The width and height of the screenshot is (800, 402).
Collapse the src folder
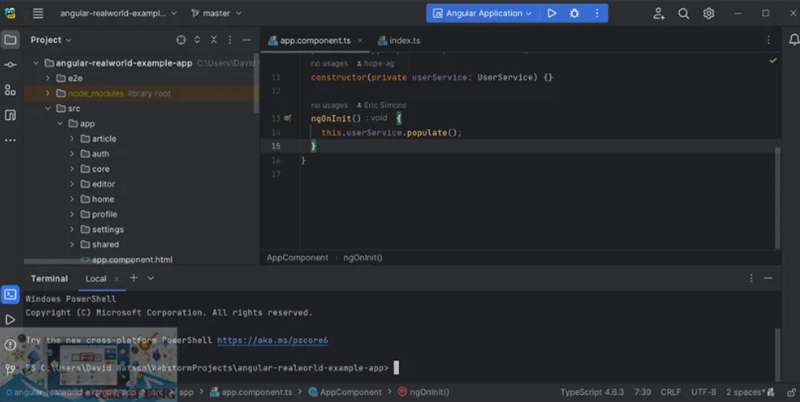pos(48,108)
